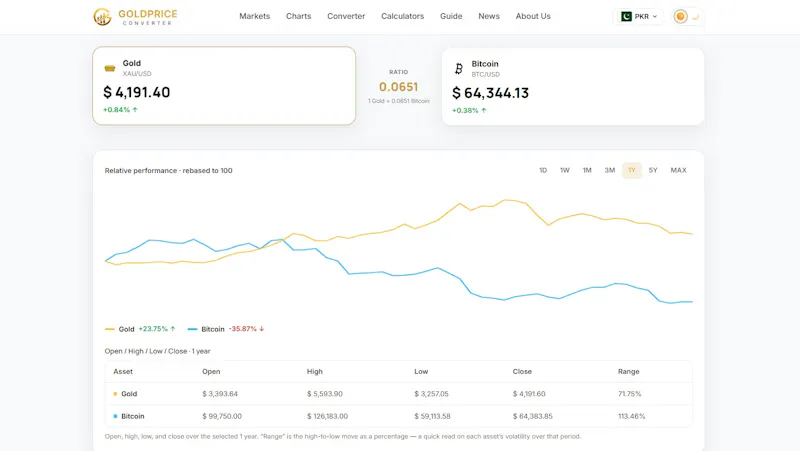Click Gold open value $ 3,393.64
The width and height of the screenshot is (800, 451).
coord(220,394)
